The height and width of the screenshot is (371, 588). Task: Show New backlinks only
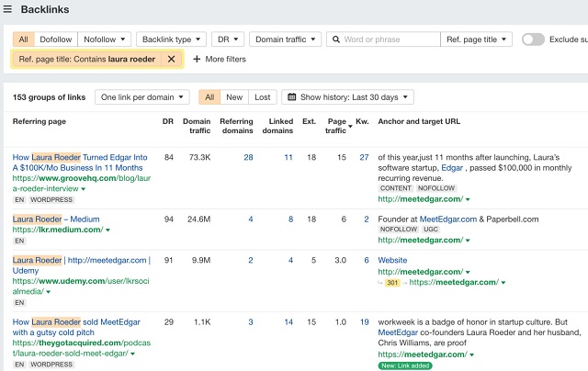click(234, 97)
